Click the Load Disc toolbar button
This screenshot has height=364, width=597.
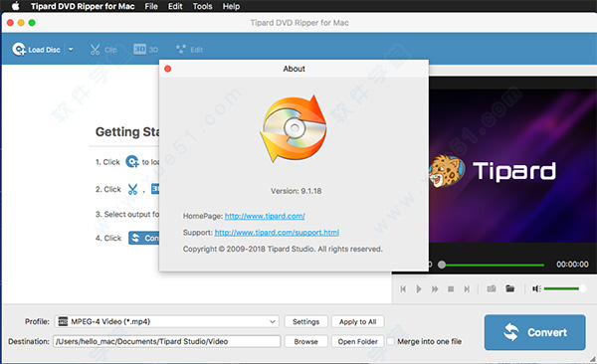tap(36, 50)
